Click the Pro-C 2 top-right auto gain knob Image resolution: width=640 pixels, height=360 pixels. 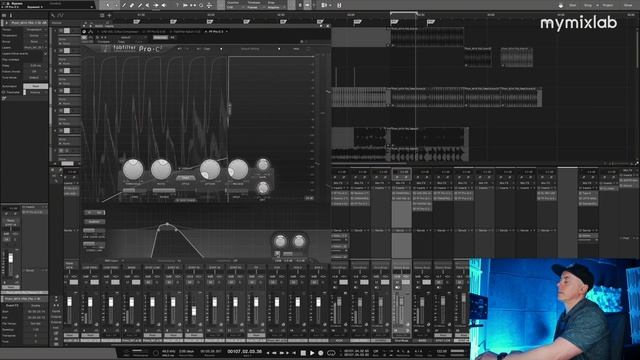tap(263, 165)
